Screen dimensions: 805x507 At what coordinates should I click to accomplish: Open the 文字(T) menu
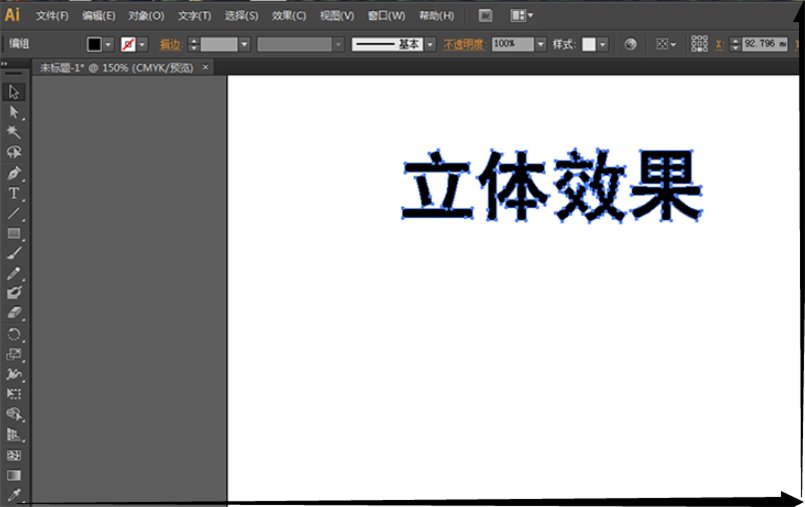tap(194, 16)
